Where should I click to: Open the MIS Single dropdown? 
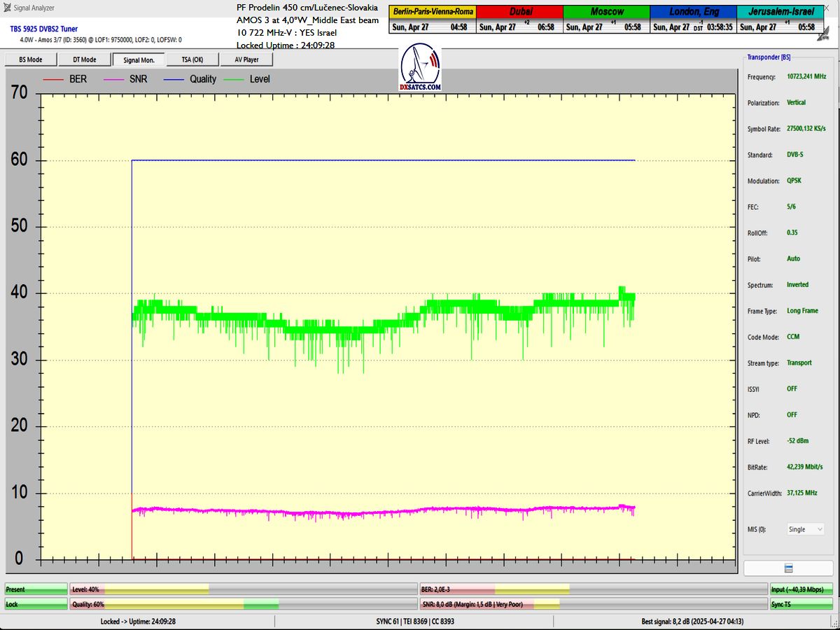pos(805,529)
